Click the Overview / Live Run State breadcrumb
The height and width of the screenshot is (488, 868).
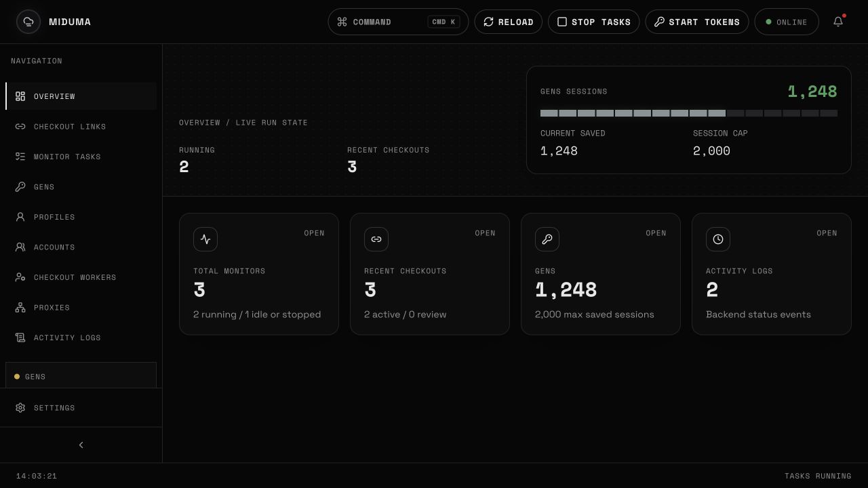click(x=243, y=123)
